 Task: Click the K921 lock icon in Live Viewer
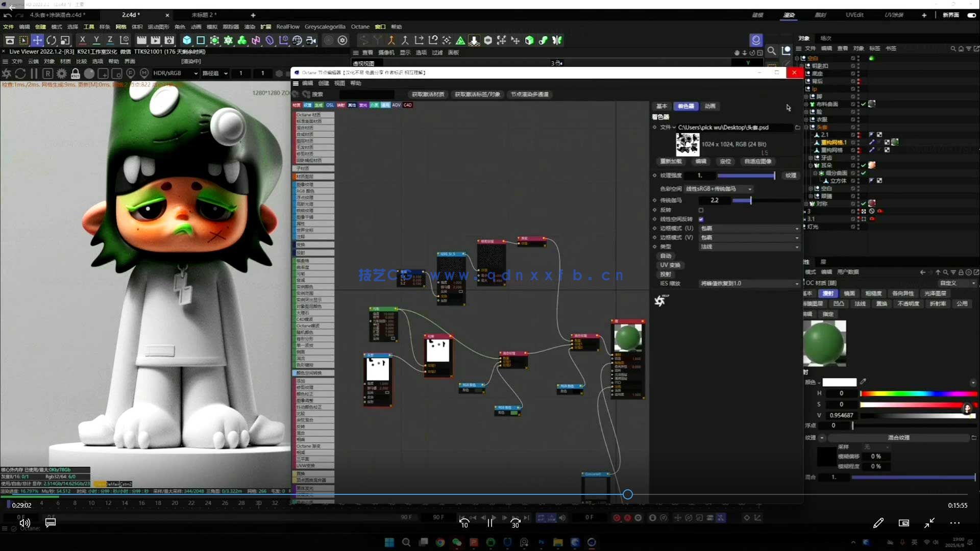coord(75,73)
